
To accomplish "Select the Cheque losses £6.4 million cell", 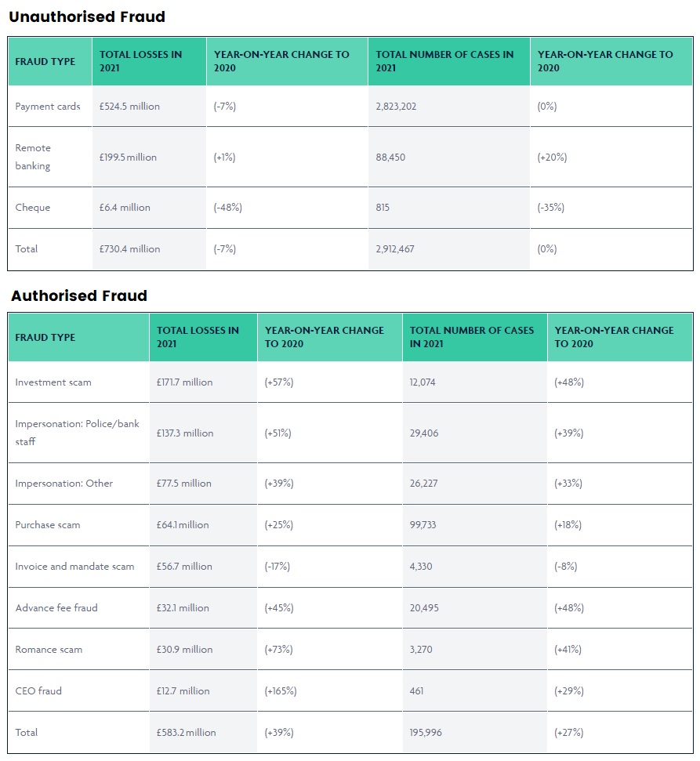I will (x=125, y=208).
